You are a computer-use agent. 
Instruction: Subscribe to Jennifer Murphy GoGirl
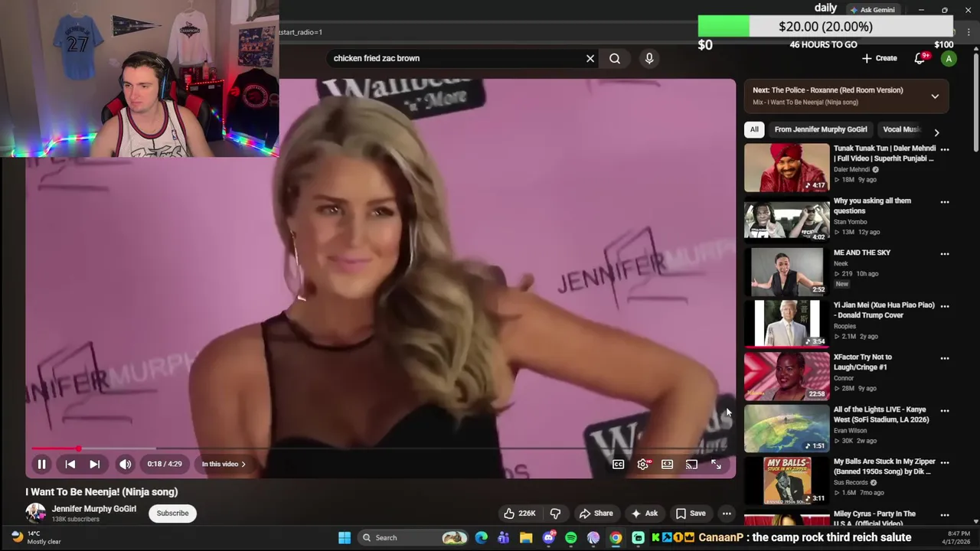(172, 514)
